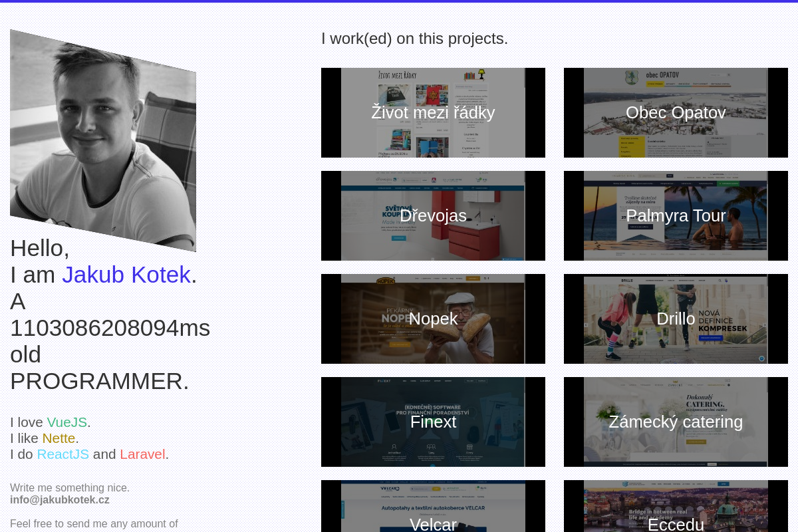The height and width of the screenshot is (532, 798).
Task: Select the Zámecký catering project
Action: pyautogui.click(x=676, y=422)
